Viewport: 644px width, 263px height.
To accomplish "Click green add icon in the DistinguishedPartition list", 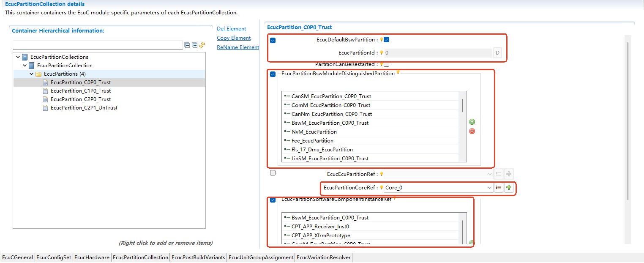I will point(472,122).
